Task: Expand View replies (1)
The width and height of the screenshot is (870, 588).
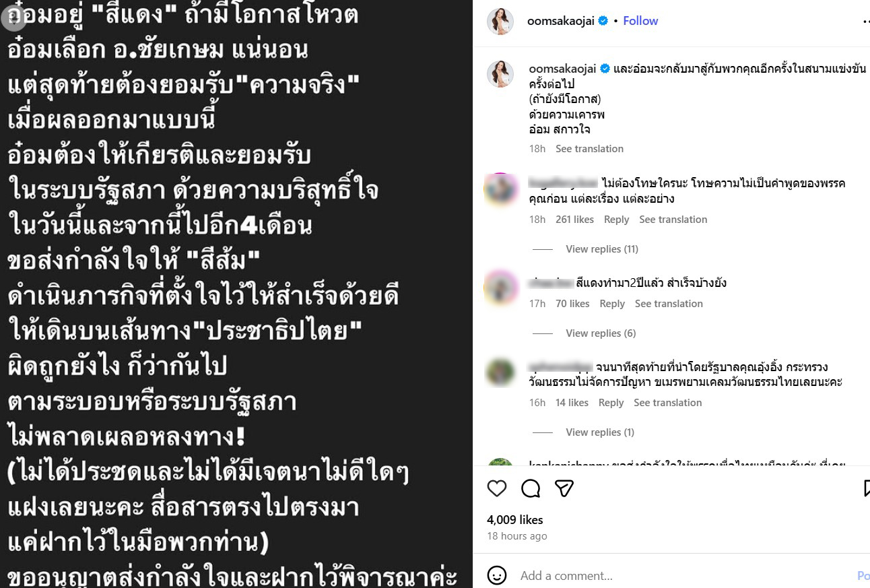Action: [600, 432]
